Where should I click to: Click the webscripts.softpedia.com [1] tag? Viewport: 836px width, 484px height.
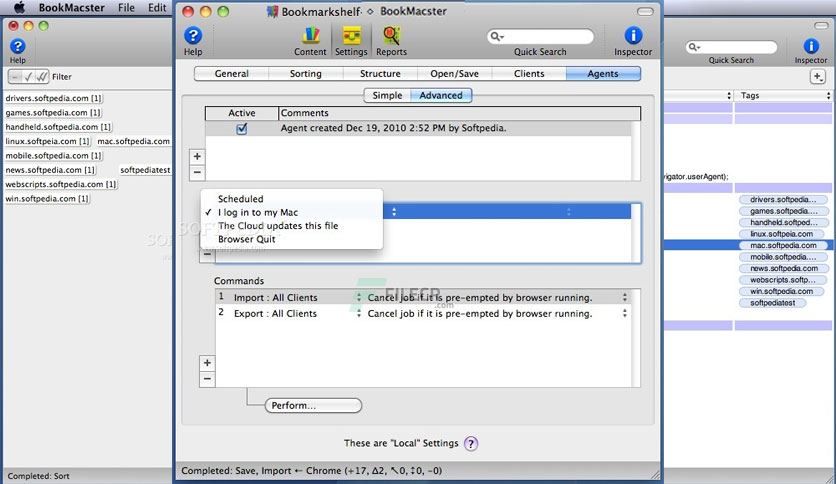tap(61, 184)
